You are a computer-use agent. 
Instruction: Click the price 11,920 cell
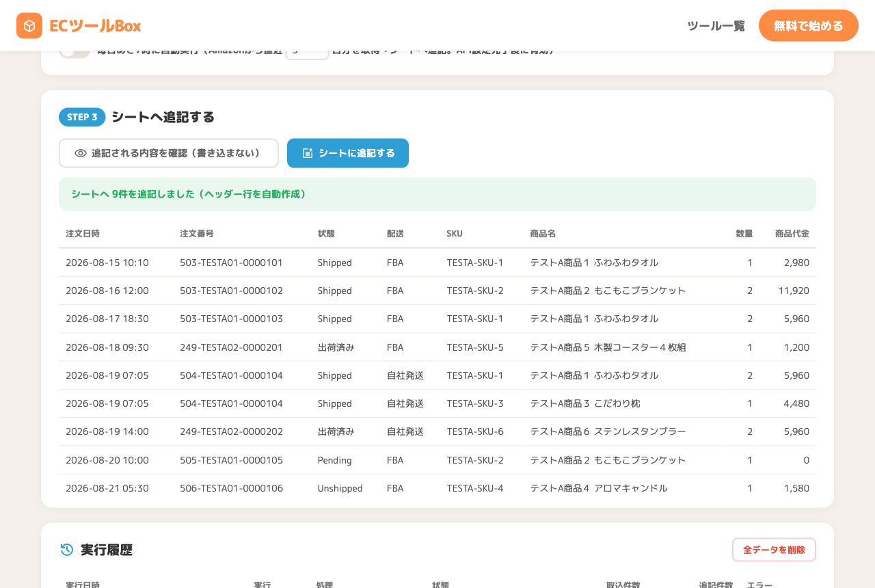794,291
